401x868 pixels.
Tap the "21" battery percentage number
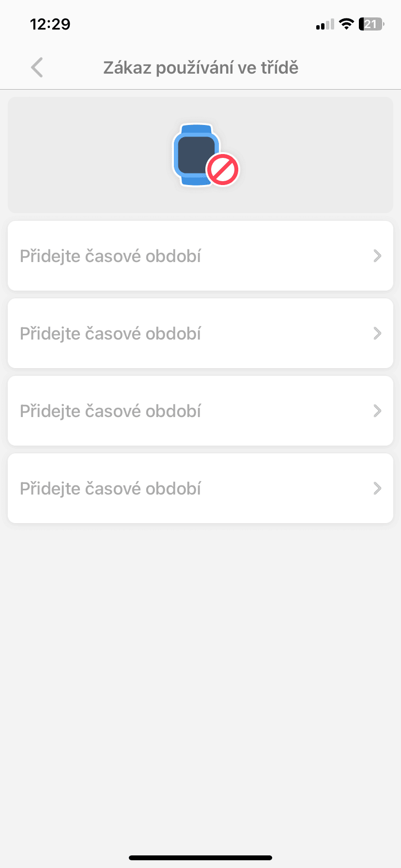point(370,24)
